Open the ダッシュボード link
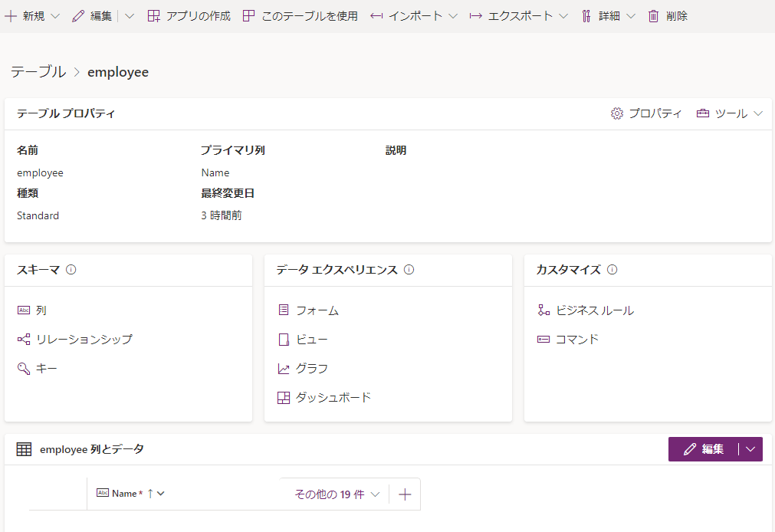The height and width of the screenshot is (532, 775). (333, 398)
